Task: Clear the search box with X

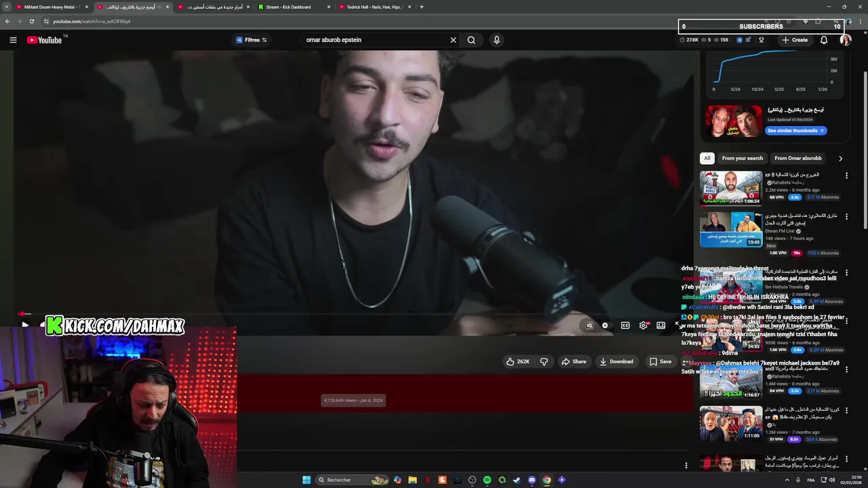Action: (x=453, y=40)
